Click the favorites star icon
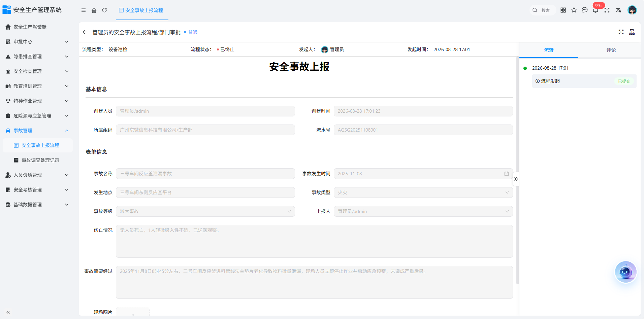 [x=574, y=10]
